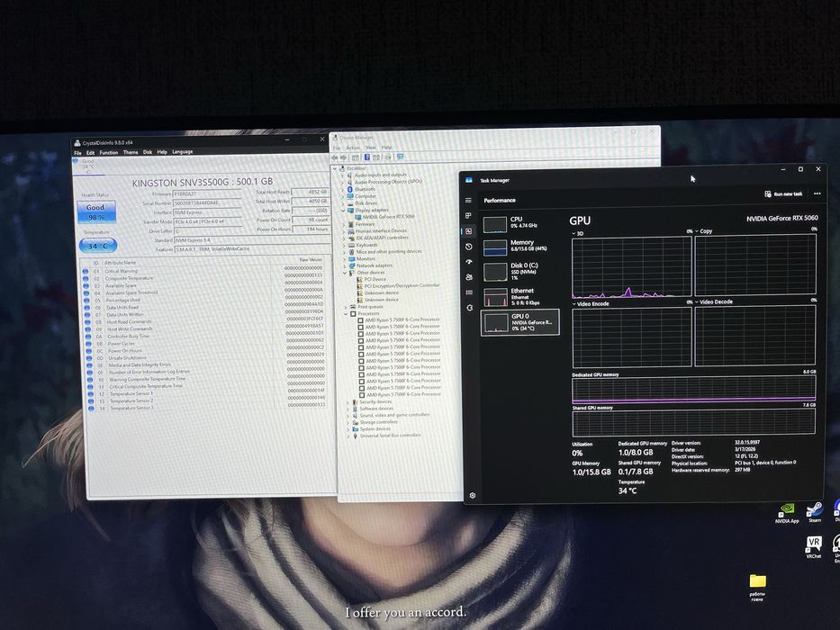The width and height of the screenshot is (840, 630).
Task: Open Task Manager navigation hamburger menu
Action: coord(468,200)
